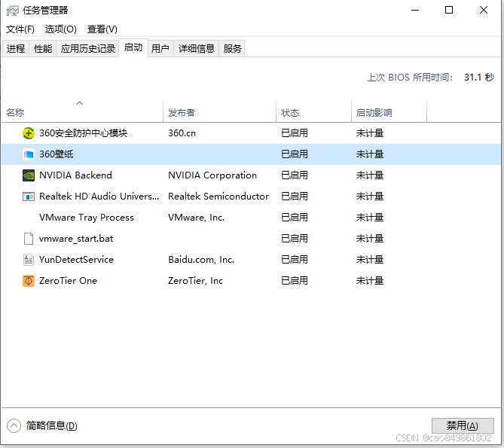Click the NVIDIA Backend green icon
The image size is (504, 448).
29,175
